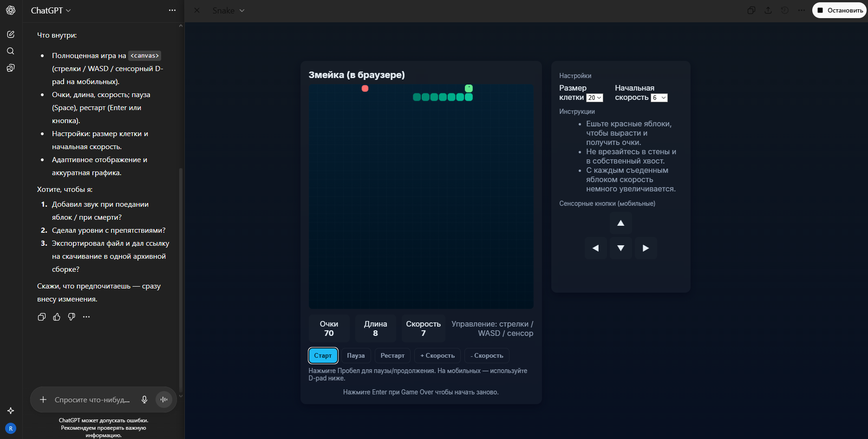Expand the ChatGPT model selector
Image resolution: width=868 pixels, height=439 pixels.
pos(51,10)
